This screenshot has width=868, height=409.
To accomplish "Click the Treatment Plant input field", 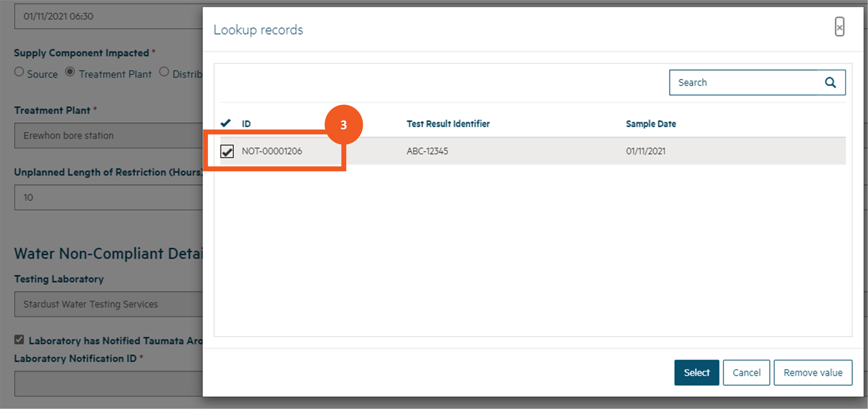I will click(x=108, y=136).
